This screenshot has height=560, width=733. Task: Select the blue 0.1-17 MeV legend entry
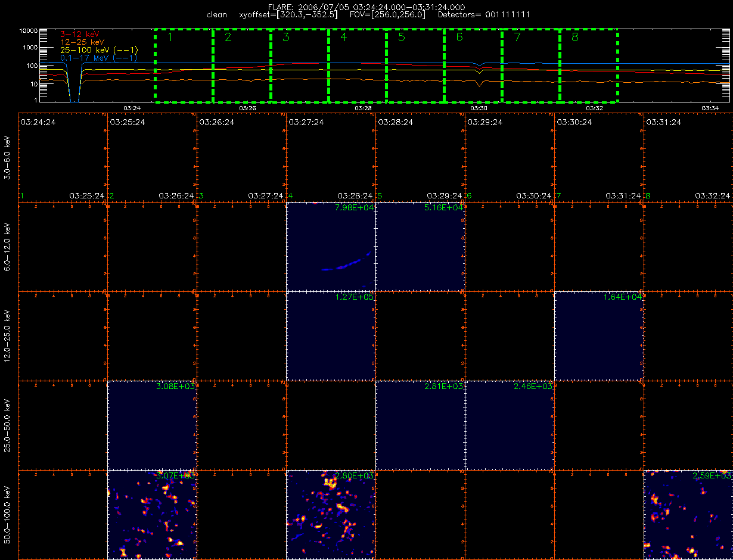tap(99, 58)
